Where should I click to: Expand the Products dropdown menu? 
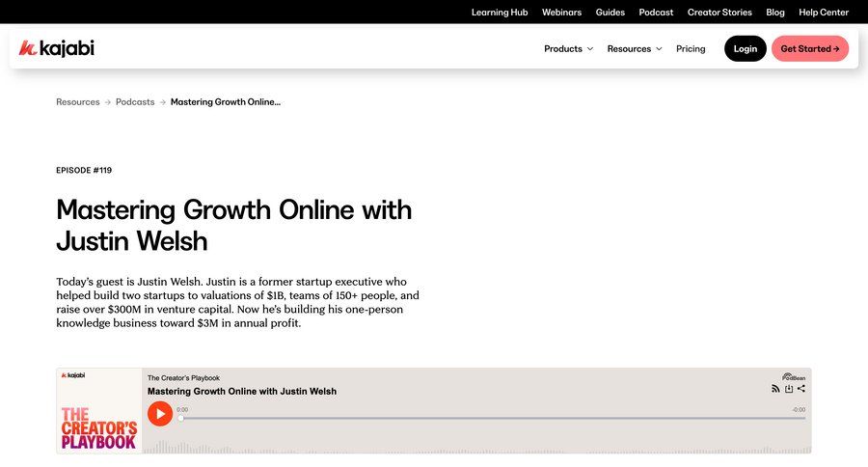point(568,49)
